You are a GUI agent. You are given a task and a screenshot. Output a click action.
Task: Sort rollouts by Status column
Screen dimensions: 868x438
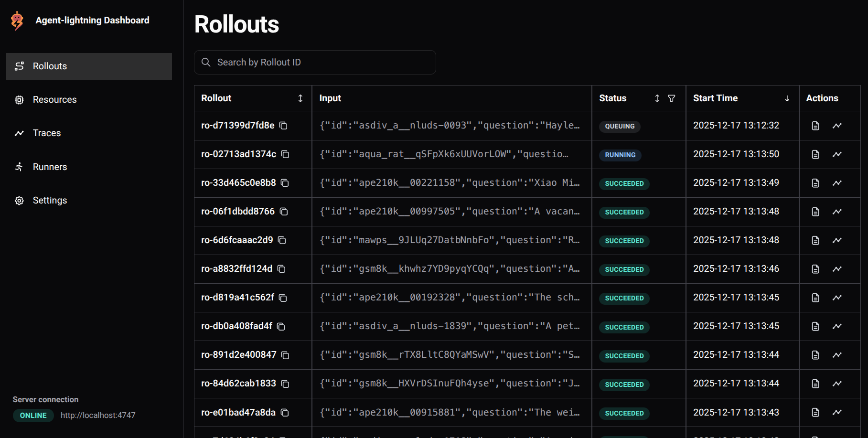657,98
